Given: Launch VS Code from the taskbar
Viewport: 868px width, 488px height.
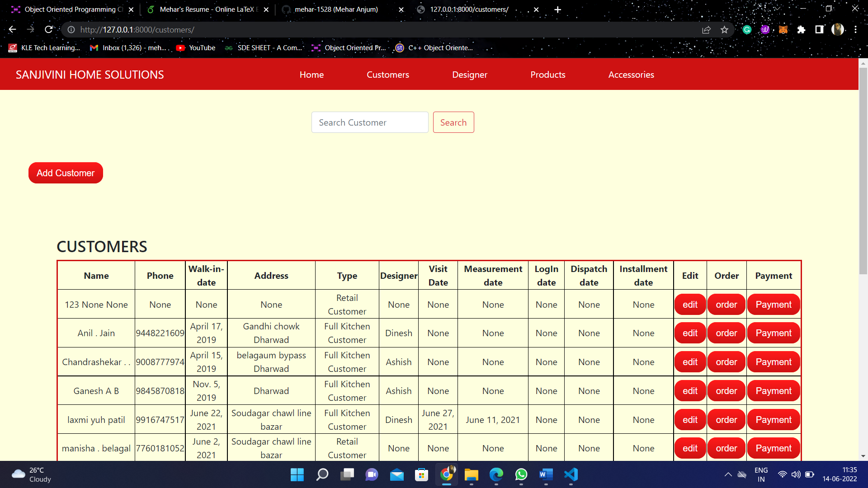Looking at the screenshot, I should [571, 475].
